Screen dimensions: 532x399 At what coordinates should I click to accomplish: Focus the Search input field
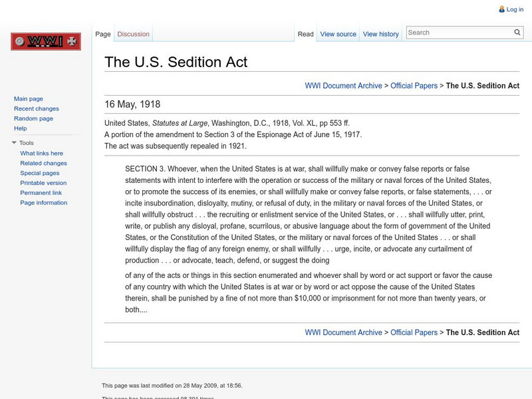[459, 32]
